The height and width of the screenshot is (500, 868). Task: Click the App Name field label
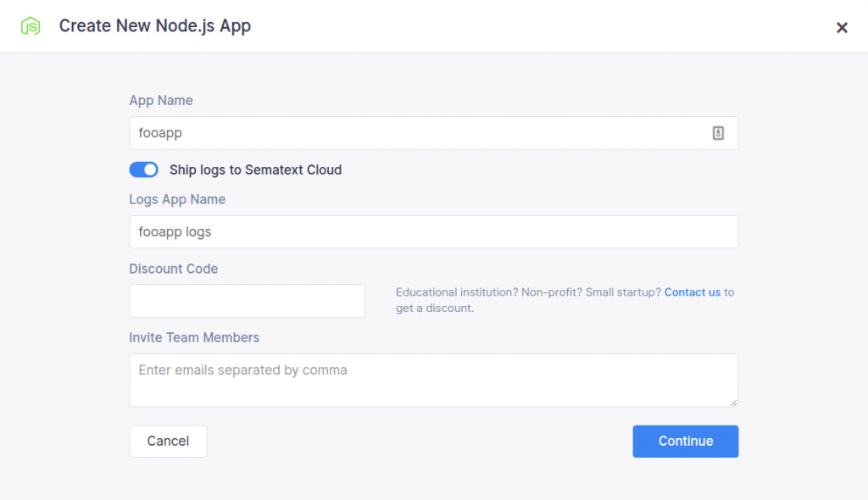pyautogui.click(x=161, y=100)
